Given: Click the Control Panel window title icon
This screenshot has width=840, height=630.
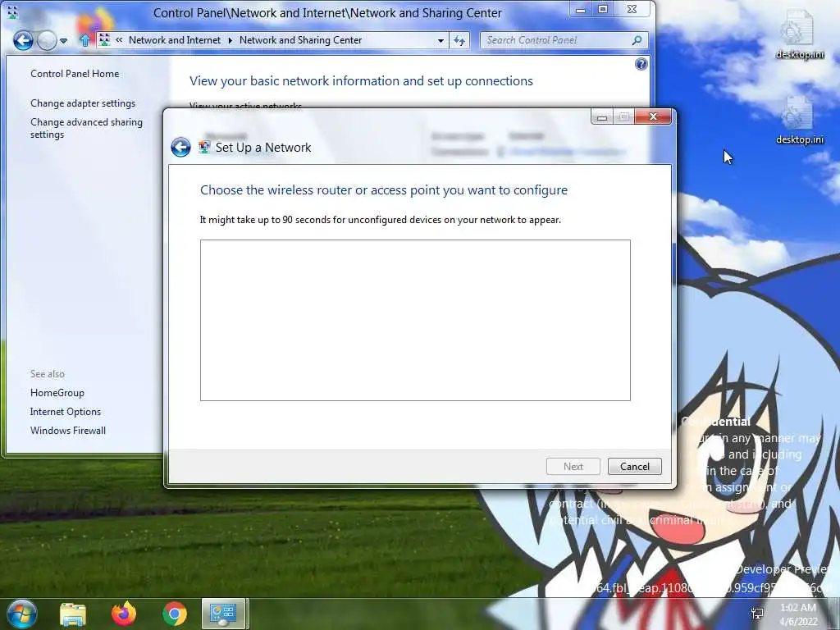Looking at the screenshot, I should click(12, 11).
